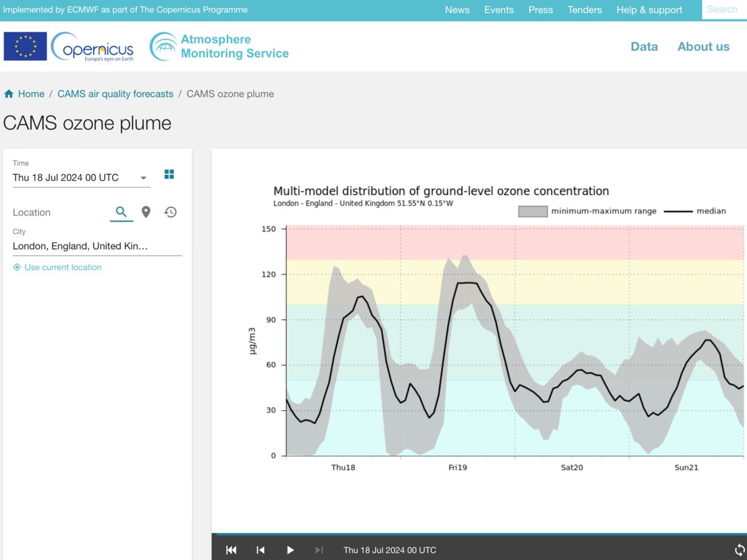This screenshot has height=560, width=747.
Task: Open the location history clock icon
Action: tap(171, 212)
